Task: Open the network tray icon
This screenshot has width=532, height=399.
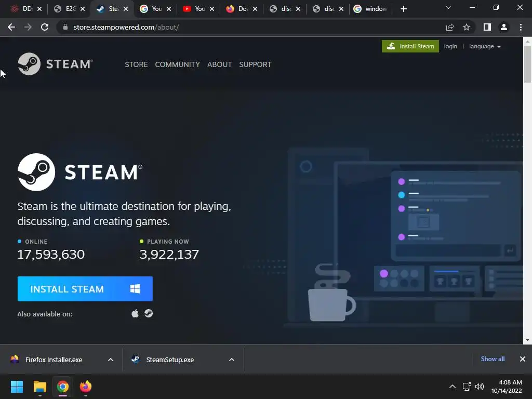Action: tap(467, 387)
